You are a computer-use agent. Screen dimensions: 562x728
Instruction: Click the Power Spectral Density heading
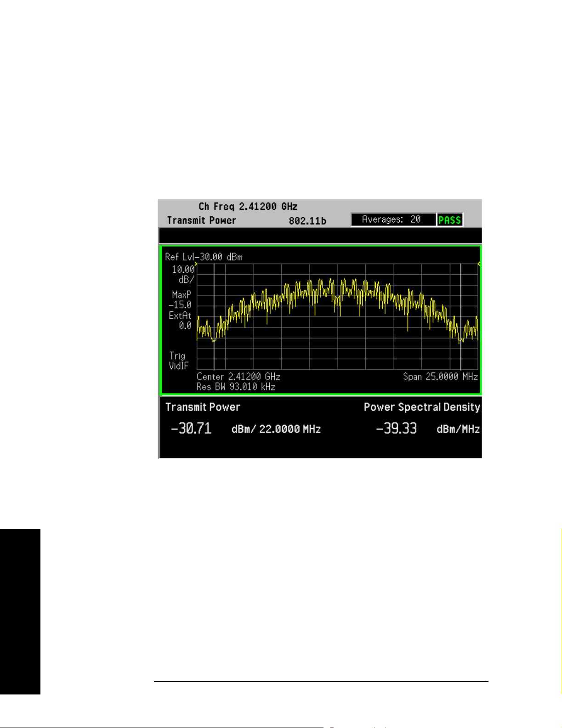(422, 407)
